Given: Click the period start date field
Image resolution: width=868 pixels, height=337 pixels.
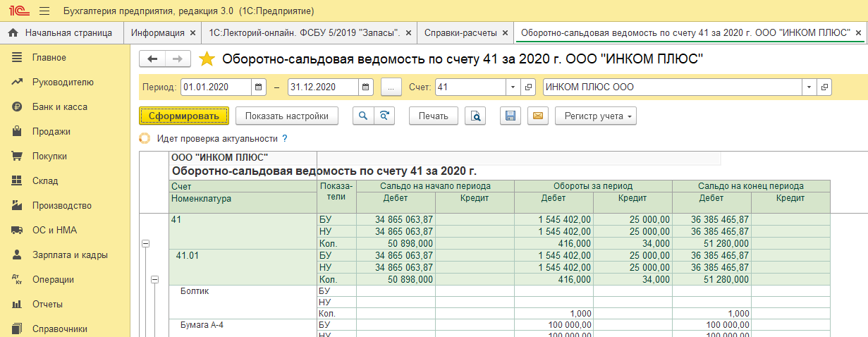Looking at the screenshot, I should [216, 87].
